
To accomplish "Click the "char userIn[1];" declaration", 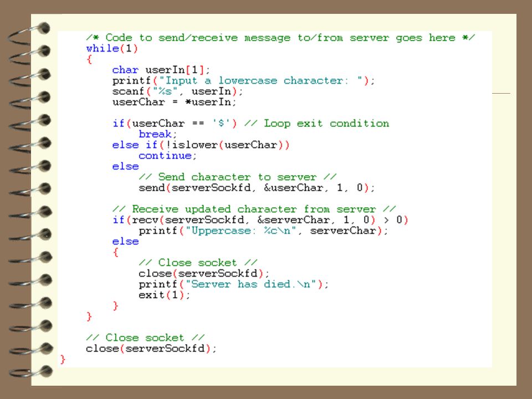I will point(161,70).
